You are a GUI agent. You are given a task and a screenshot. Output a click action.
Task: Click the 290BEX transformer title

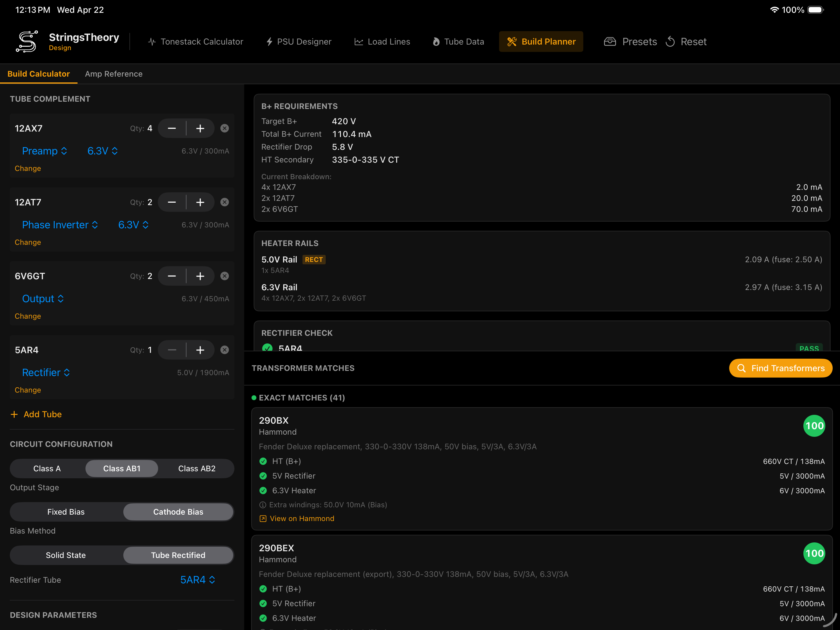277,548
